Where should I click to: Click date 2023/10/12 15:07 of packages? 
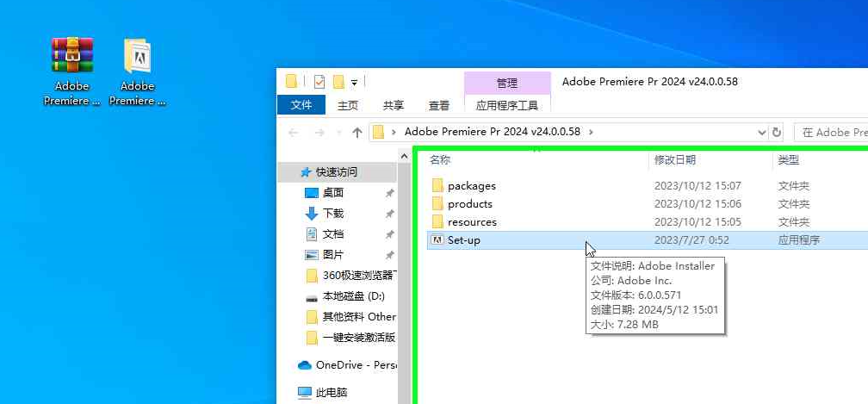point(697,186)
